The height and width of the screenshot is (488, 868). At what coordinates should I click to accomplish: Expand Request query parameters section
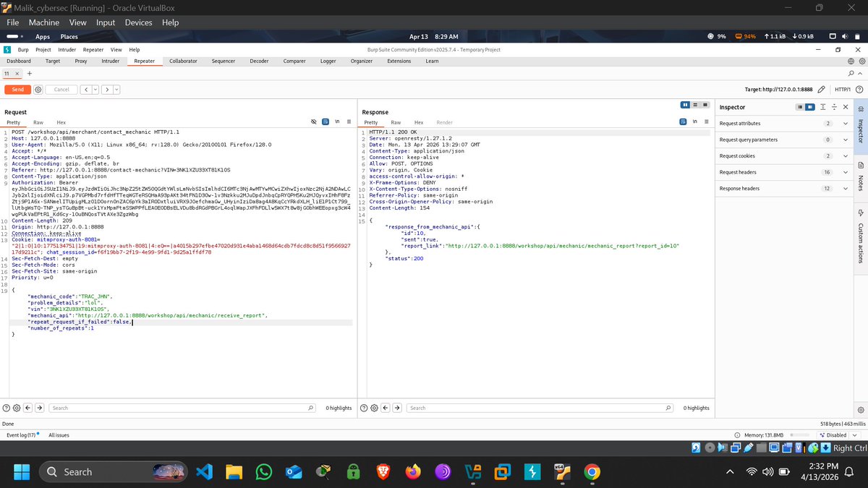845,140
